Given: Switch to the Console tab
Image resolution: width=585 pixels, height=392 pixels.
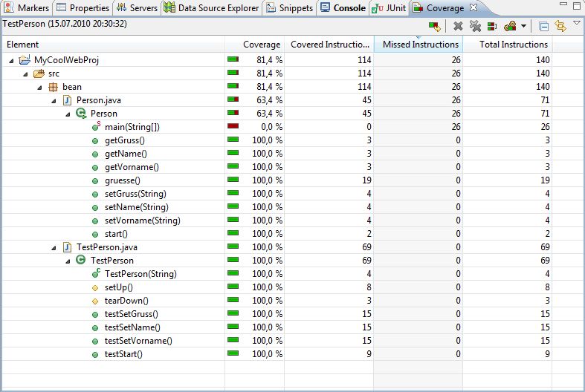Looking at the screenshot, I should pos(343,8).
